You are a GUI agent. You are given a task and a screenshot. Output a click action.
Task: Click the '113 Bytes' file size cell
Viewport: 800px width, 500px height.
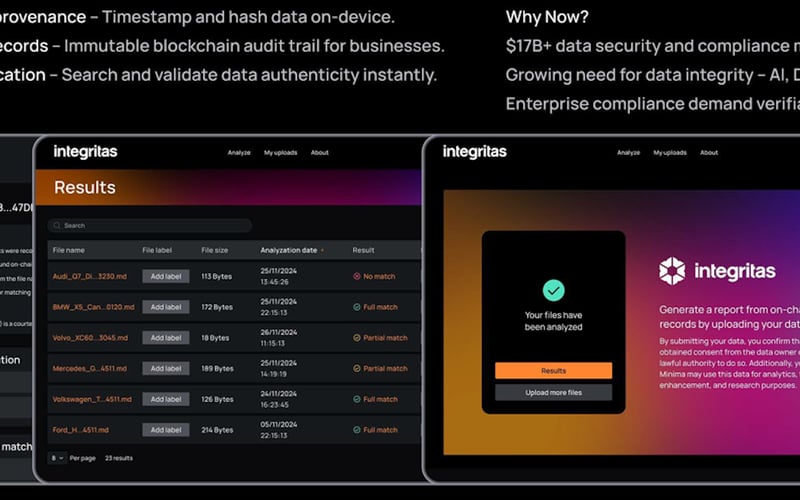pyautogui.click(x=217, y=277)
